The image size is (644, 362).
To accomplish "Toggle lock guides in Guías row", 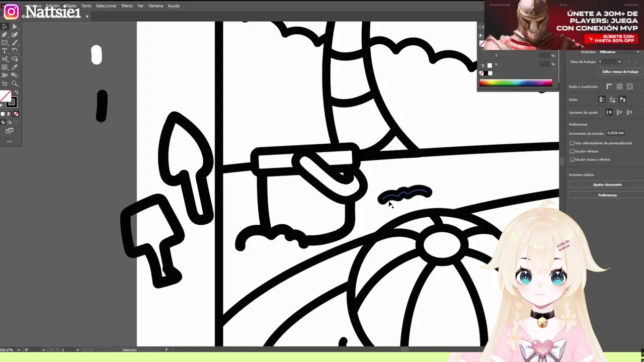I will tap(612, 100).
